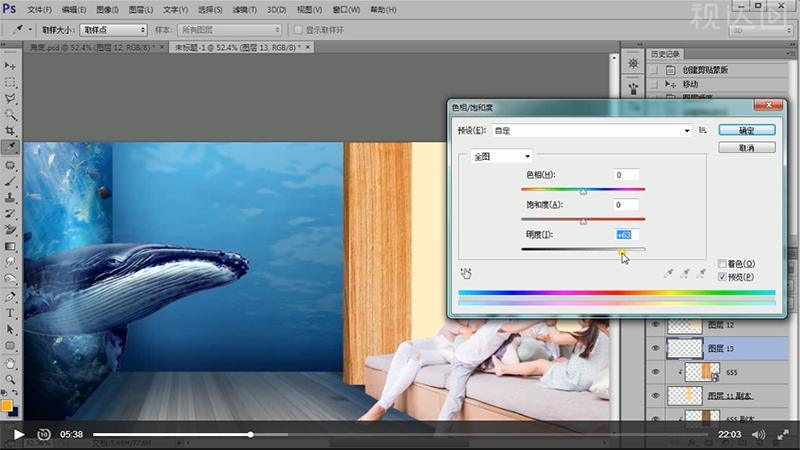Click the 色相 hue value field

click(626, 175)
